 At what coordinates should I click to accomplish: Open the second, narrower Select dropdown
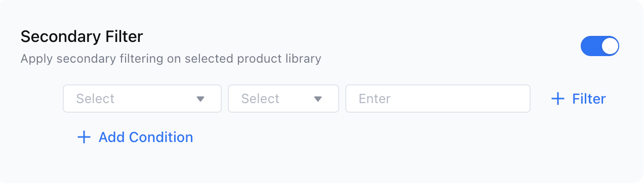tap(284, 99)
